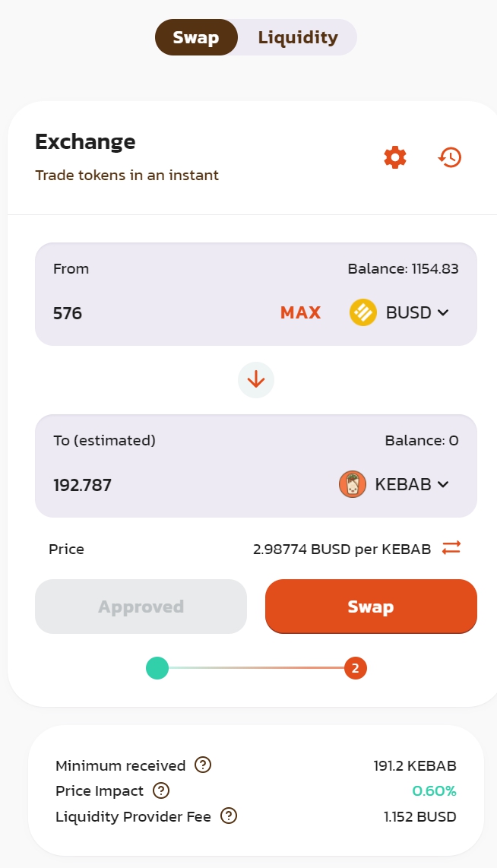Click Minimum received help question mark
The image size is (497, 868).
tap(203, 765)
